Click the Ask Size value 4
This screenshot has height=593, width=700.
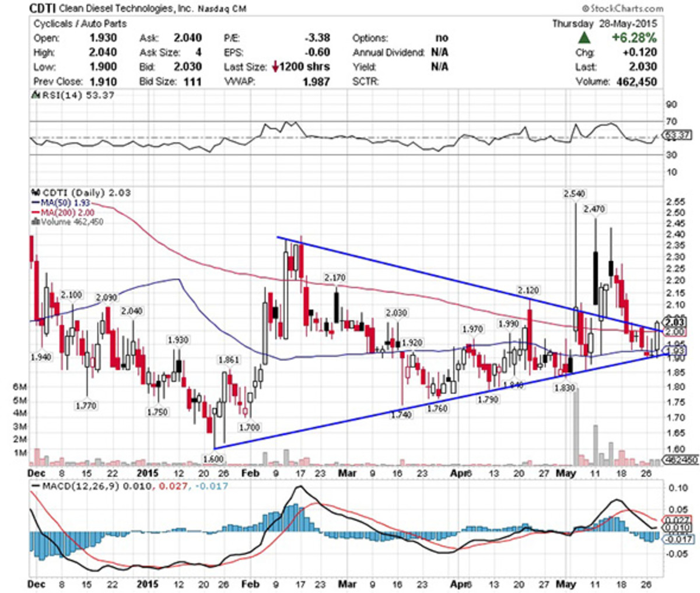[198, 52]
